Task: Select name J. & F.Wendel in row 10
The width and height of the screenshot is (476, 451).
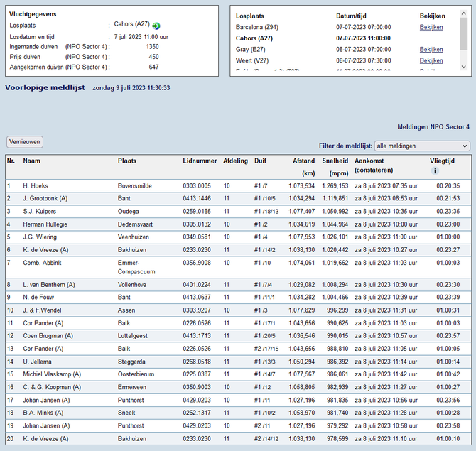Action: 42,310
